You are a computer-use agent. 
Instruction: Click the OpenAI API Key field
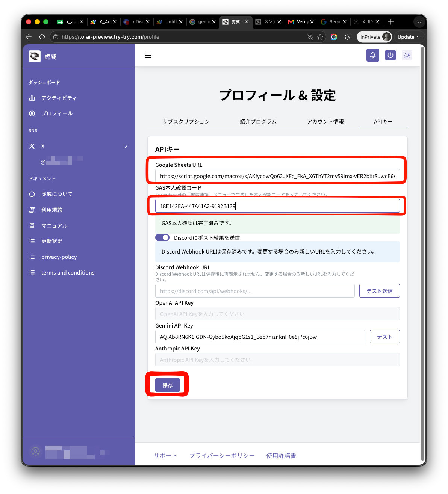coord(277,314)
